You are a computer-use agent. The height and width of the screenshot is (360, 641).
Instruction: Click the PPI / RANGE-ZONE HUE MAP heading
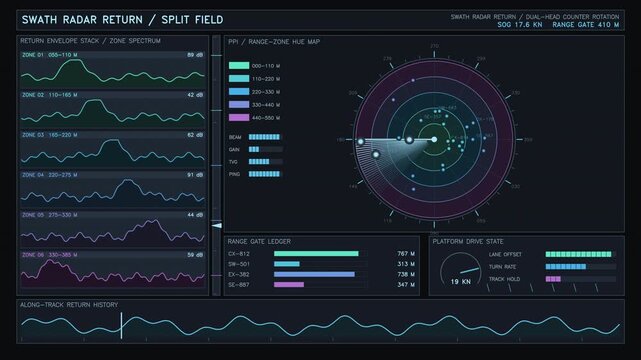[274, 42]
